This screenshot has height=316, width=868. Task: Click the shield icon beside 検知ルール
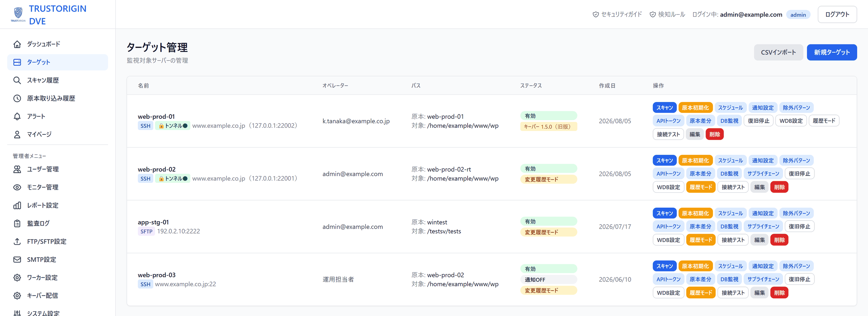653,15
